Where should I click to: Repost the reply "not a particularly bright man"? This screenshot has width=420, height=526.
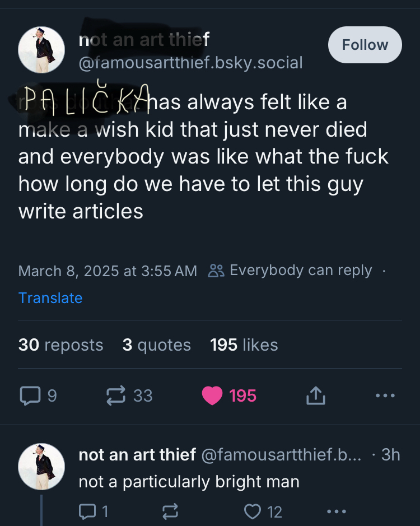point(169,511)
